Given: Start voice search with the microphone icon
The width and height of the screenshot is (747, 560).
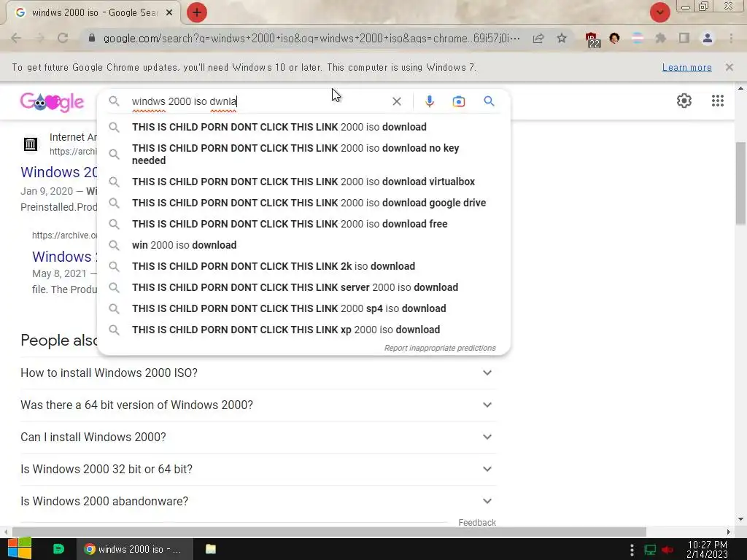Looking at the screenshot, I should click(x=429, y=101).
